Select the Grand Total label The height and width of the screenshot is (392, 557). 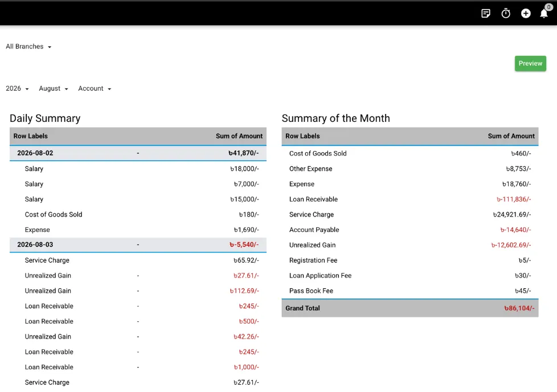tap(302, 308)
